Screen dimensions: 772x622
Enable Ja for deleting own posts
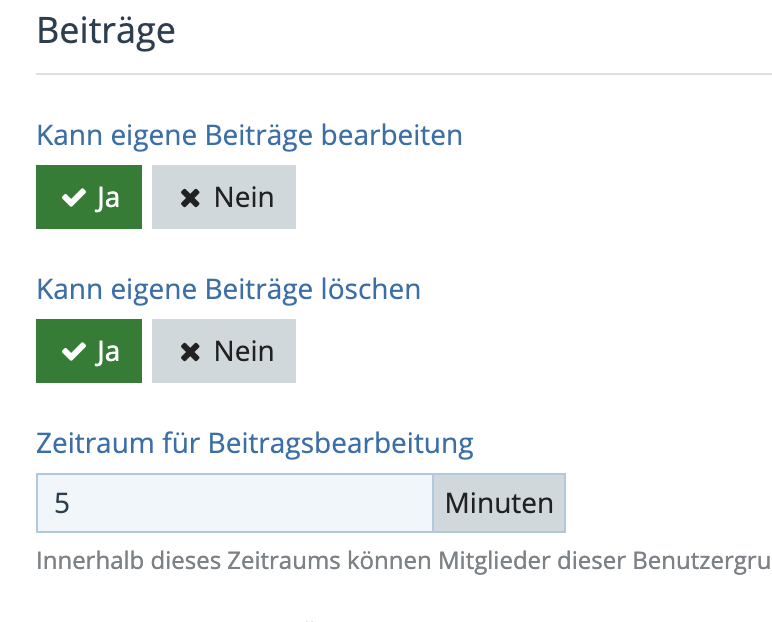click(x=89, y=351)
